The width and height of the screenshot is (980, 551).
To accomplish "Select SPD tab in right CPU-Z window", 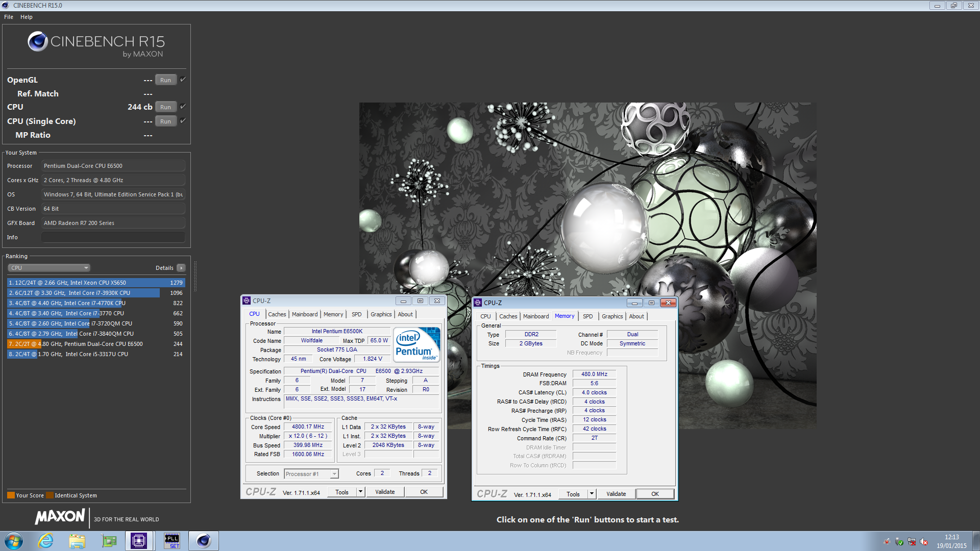I will [588, 316].
